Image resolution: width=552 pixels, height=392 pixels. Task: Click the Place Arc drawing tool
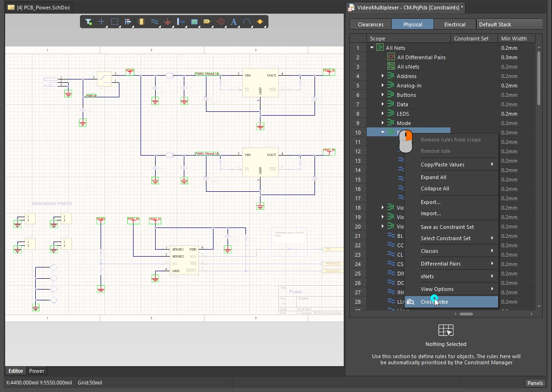click(x=246, y=22)
